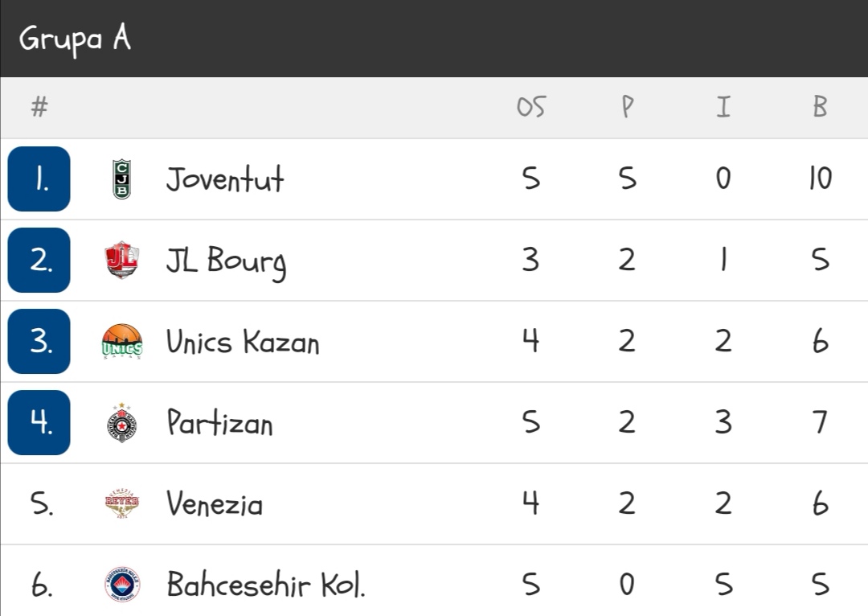Open the Venezia Reyer logo

[x=122, y=503]
